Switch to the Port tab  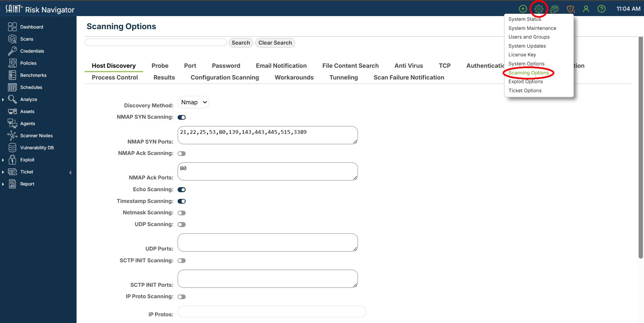pos(190,66)
